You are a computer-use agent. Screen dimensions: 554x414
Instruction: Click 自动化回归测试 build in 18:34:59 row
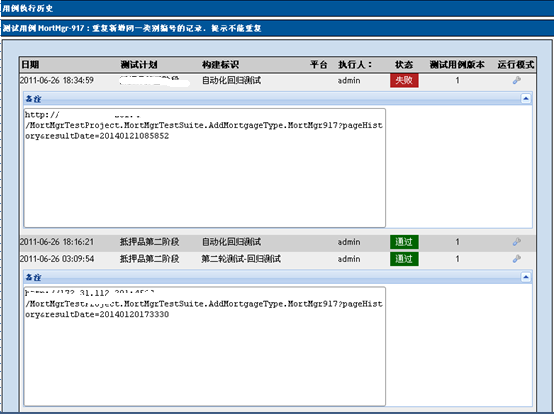[231, 81]
